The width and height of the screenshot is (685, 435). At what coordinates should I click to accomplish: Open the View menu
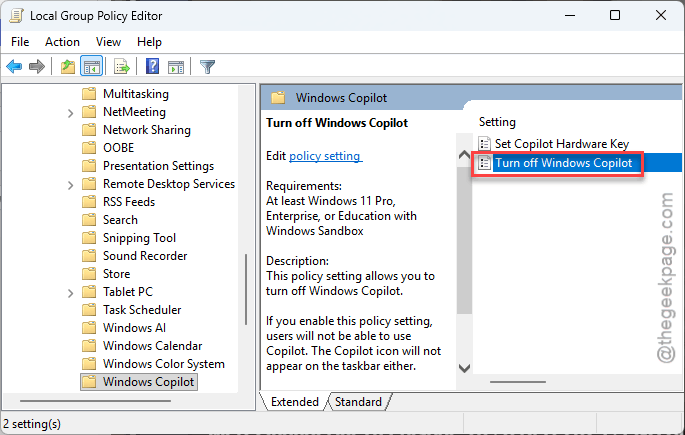coord(108,42)
